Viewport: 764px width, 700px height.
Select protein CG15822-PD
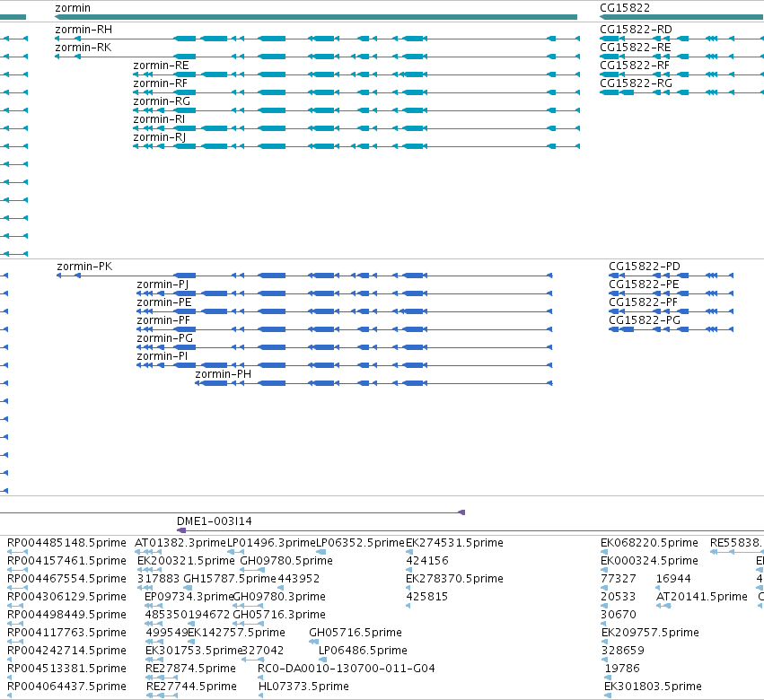click(671, 276)
